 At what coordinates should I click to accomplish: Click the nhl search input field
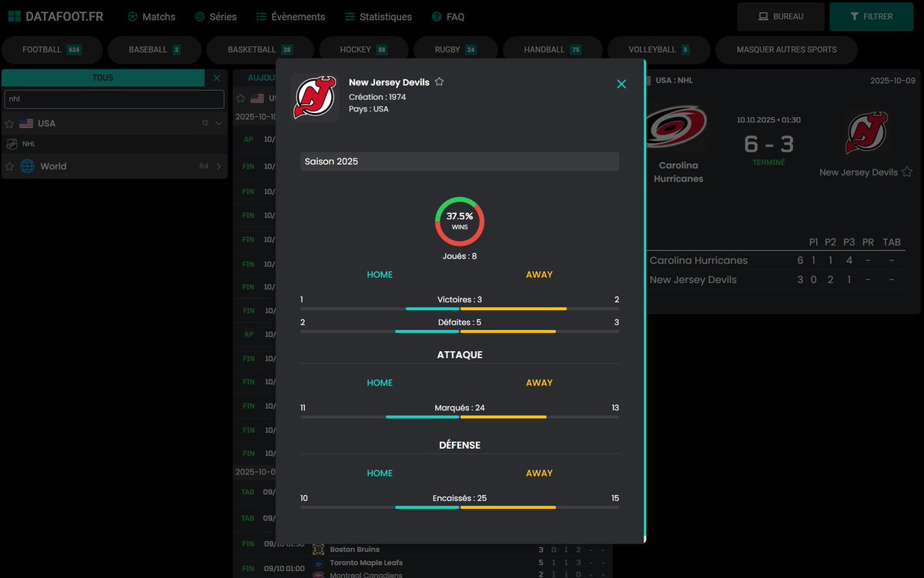pyautogui.click(x=114, y=99)
